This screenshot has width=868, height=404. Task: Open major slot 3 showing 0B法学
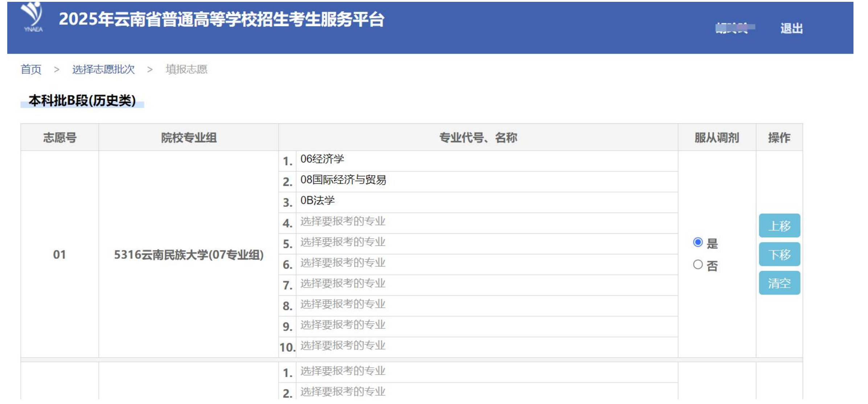486,201
